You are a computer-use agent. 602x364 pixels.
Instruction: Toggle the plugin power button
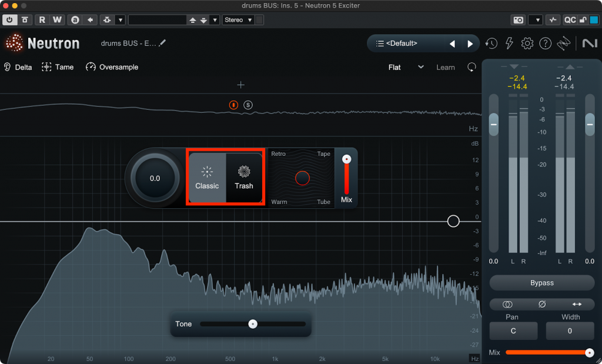click(9, 20)
